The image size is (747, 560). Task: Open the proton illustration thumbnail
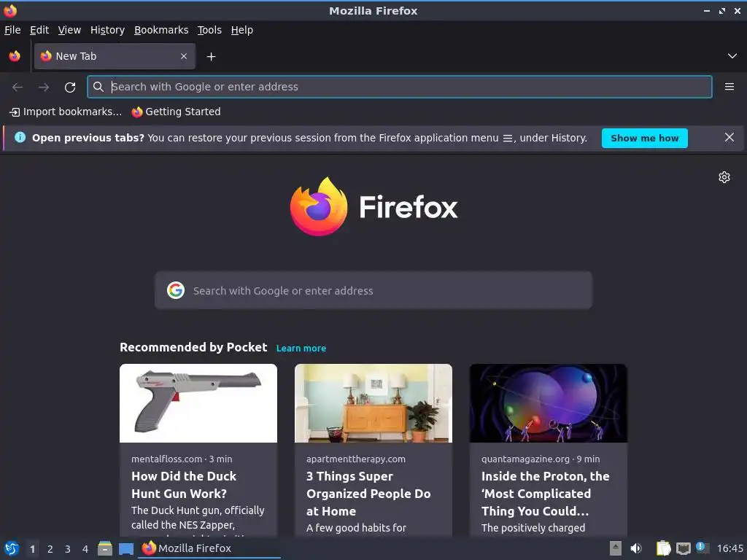click(x=549, y=403)
